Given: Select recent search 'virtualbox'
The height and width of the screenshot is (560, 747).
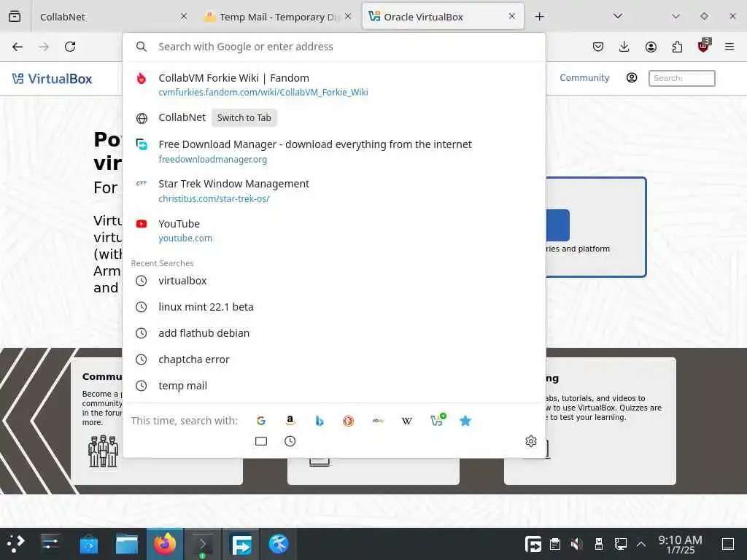Looking at the screenshot, I should 334,281.
